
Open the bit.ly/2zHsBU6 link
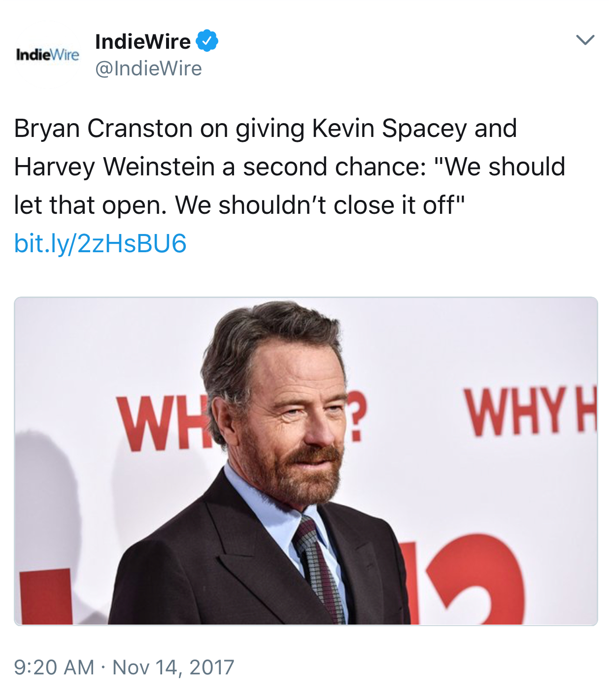(101, 243)
